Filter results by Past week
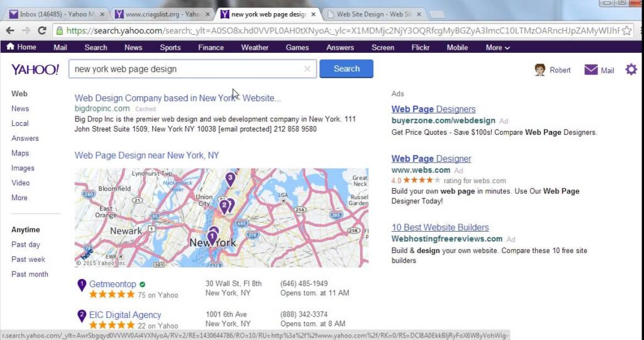Viewport: 644px width, 340px height. coord(28,259)
